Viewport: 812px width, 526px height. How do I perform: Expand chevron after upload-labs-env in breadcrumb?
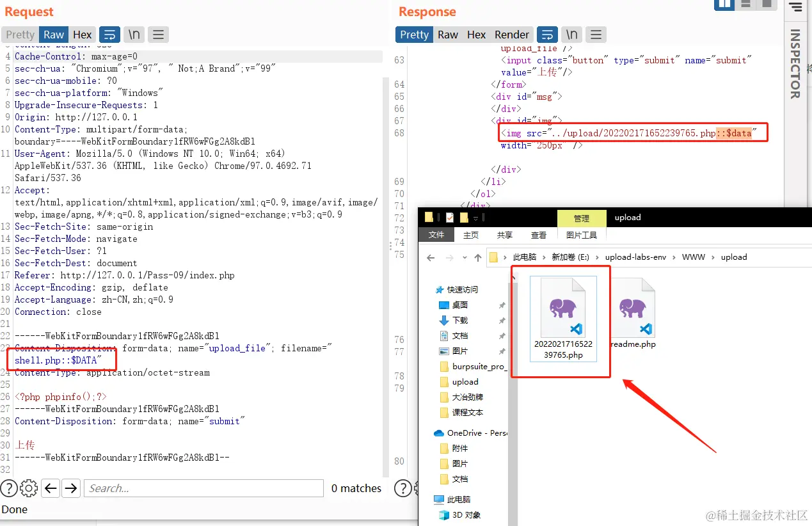click(x=674, y=257)
